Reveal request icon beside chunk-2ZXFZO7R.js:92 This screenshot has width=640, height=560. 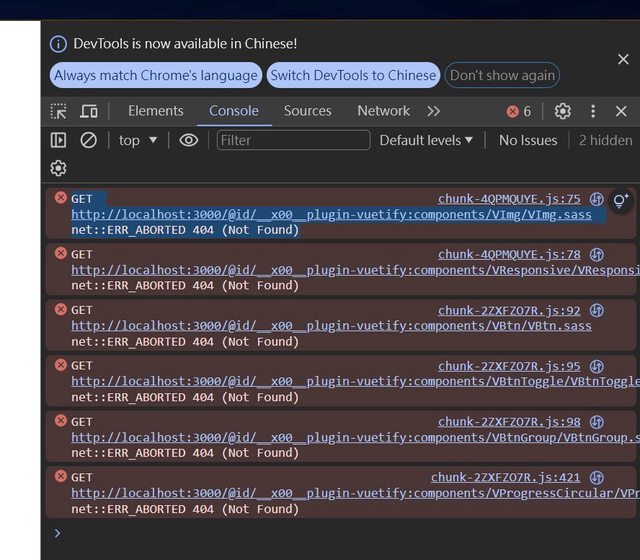pos(597,311)
